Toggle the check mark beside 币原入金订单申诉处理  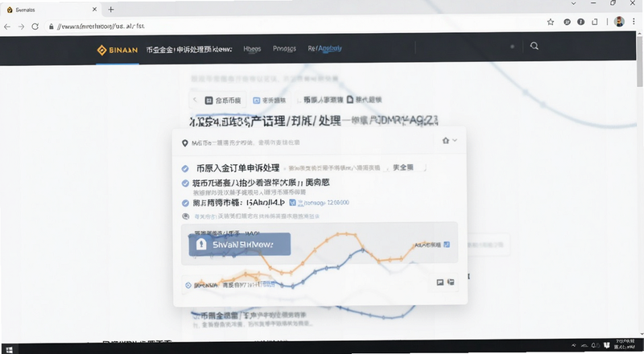click(x=185, y=168)
